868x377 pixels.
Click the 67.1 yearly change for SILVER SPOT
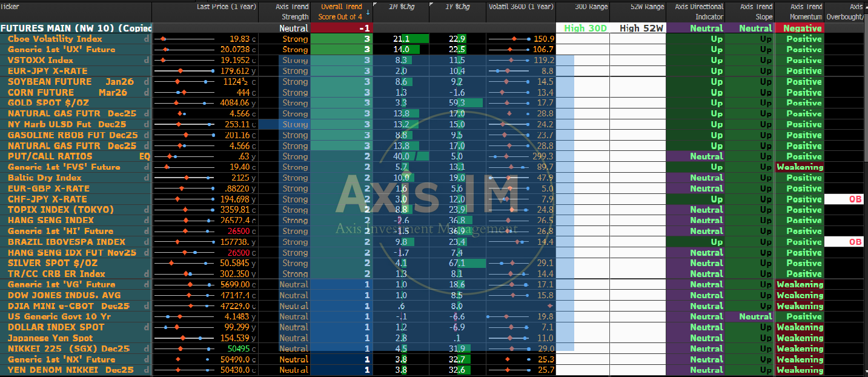click(457, 263)
